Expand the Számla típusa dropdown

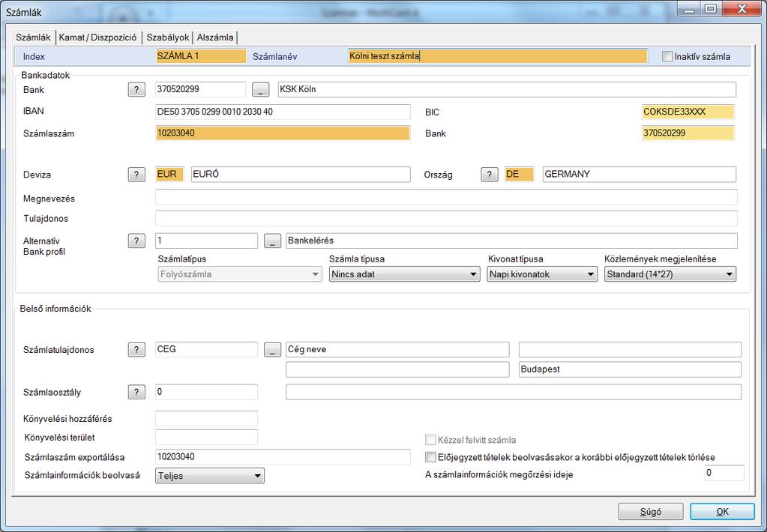(x=405, y=274)
